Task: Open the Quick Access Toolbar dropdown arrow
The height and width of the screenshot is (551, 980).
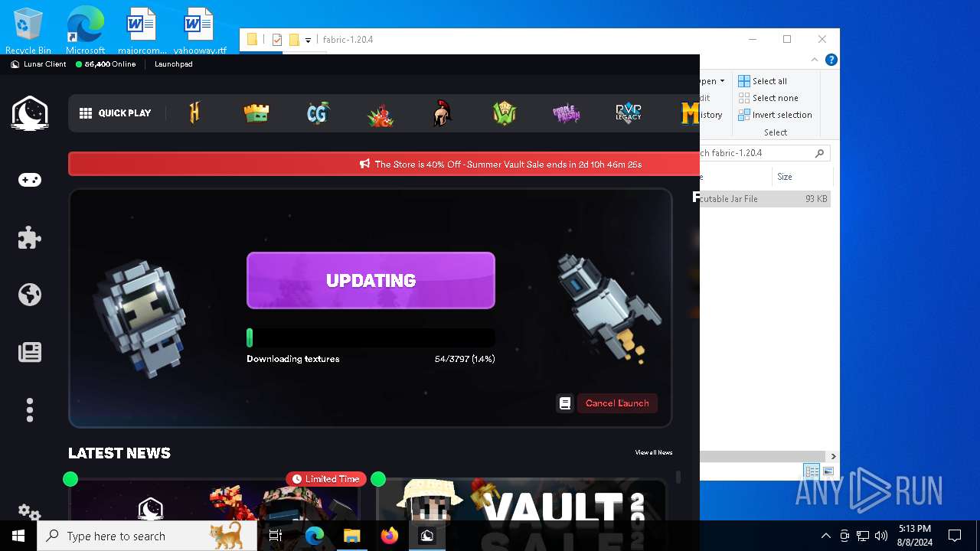Action: click(308, 41)
